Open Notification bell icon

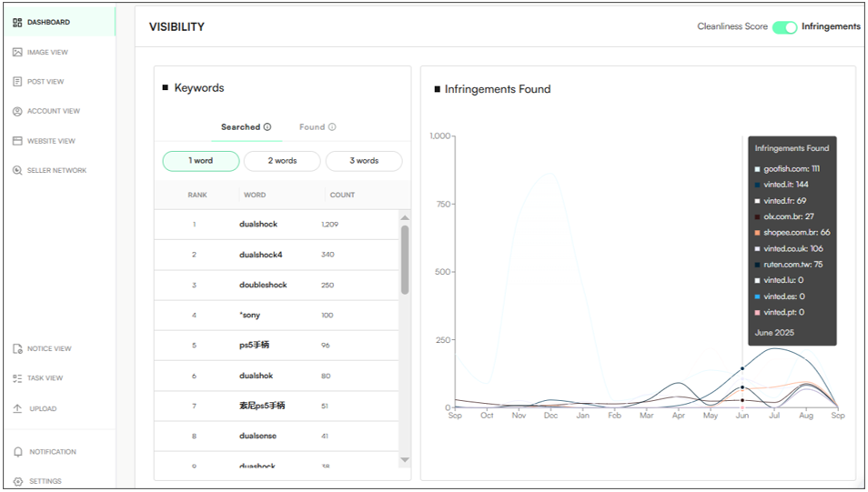coord(17,452)
